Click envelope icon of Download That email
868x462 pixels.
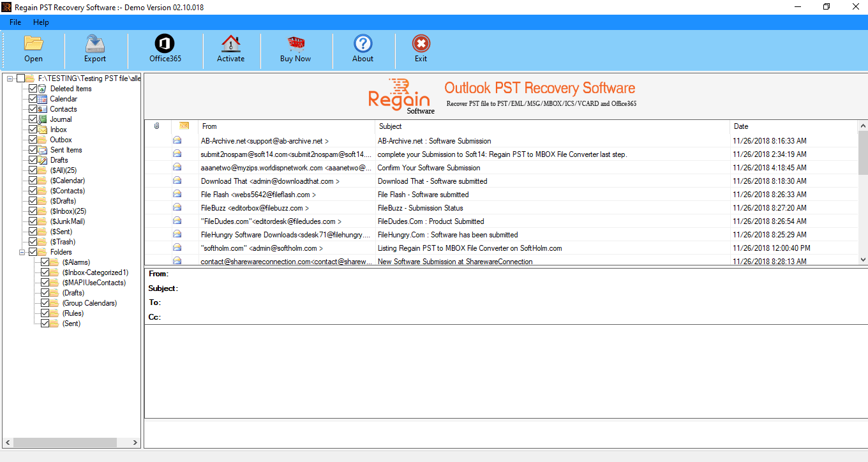177,181
